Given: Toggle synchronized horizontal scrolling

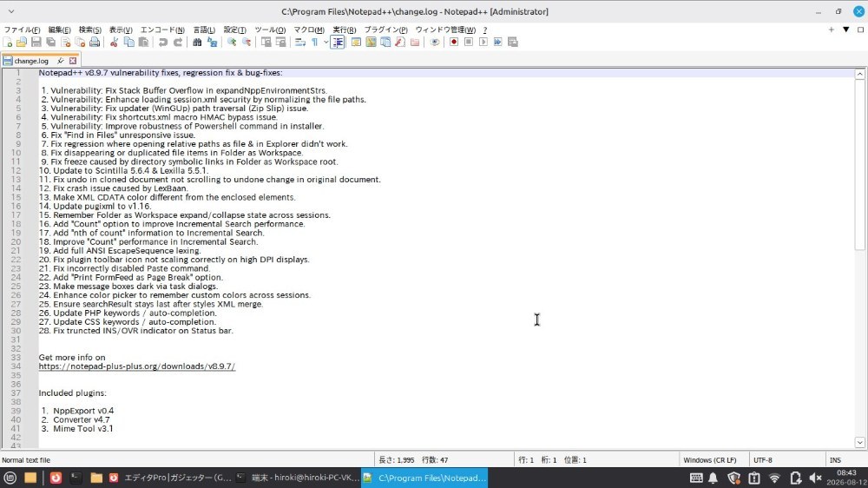Looking at the screenshot, I should click(x=280, y=42).
